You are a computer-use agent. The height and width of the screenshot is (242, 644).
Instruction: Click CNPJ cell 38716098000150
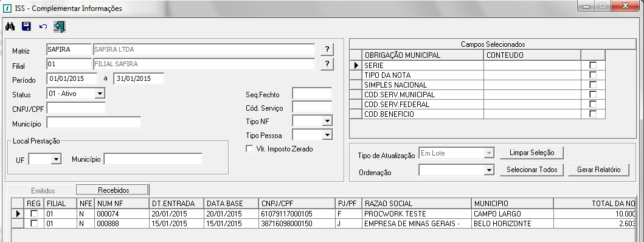click(x=297, y=224)
